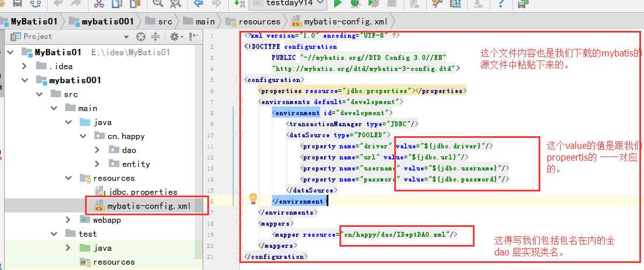Image resolution: width=644 pixels, height=270 pixels.
Task: Click the Synchronize toolbar icon
Action: pos(36,3)
